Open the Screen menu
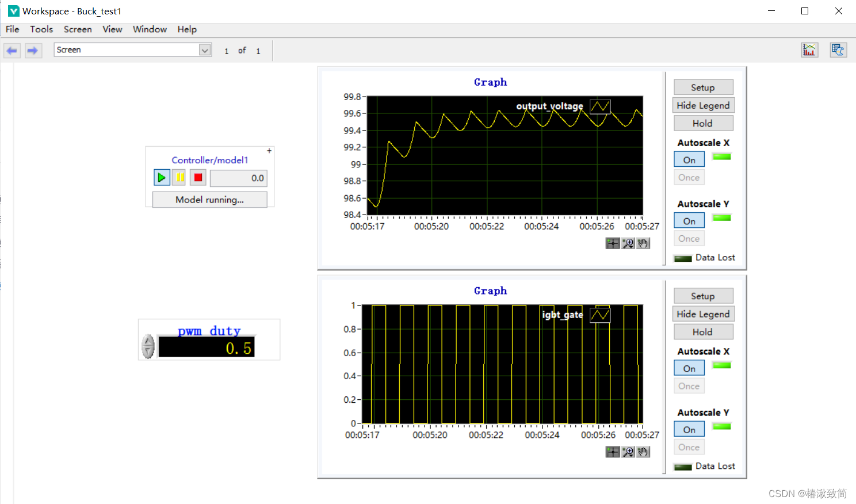 (x=78, y=29)
